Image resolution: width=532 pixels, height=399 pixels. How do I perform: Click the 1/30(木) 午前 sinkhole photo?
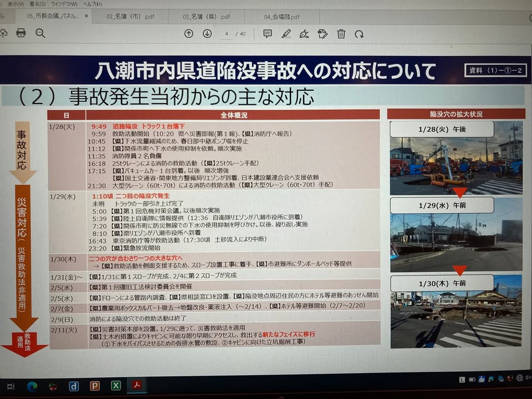tap(456, 312)
